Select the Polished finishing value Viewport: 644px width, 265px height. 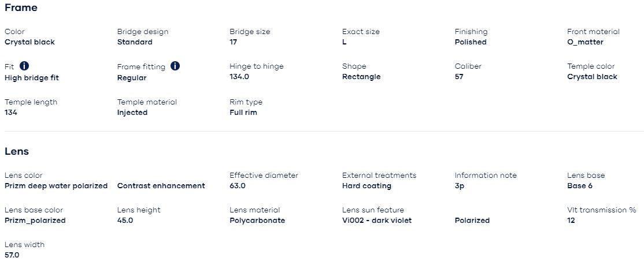[470, 42]
